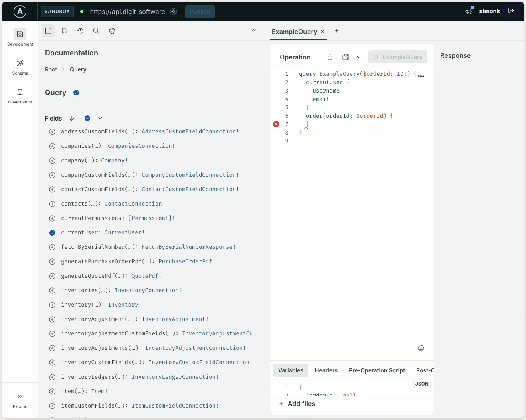Select the Variables tab

click(x=291, y=370)
